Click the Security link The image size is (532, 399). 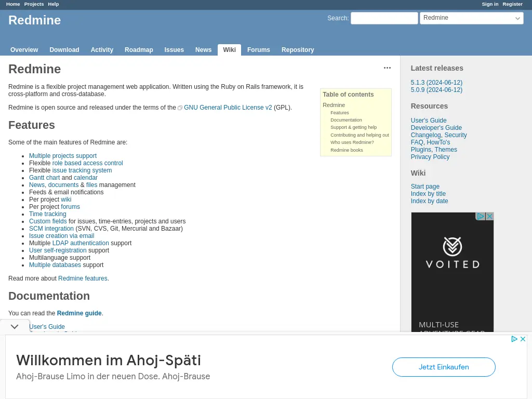456,135
